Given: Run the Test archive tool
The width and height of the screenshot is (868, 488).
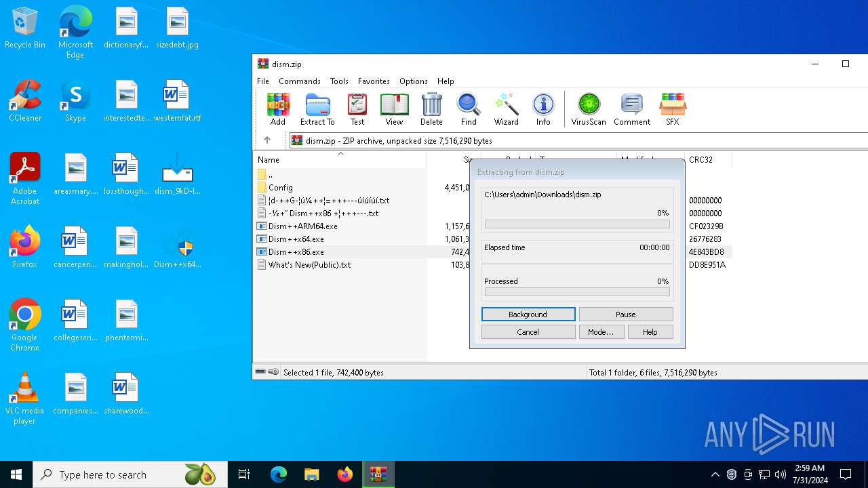Looking at the screenshot, I should pyautogui.click(x=357, y=109).
